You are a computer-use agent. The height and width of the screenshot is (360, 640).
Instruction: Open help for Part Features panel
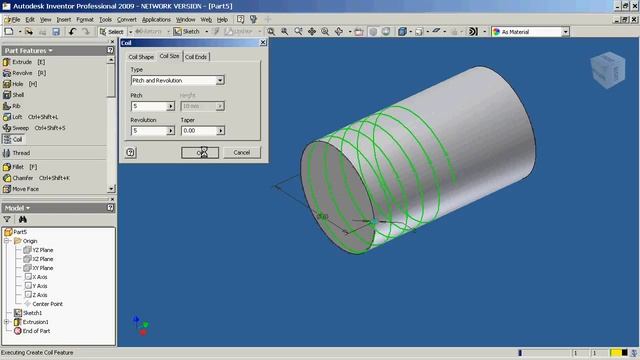(110, 50)
